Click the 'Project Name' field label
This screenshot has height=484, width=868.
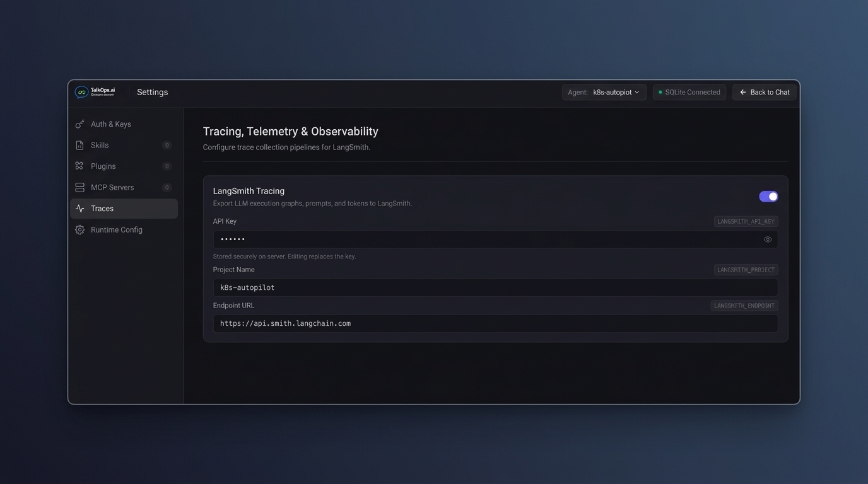coord(234,270)
